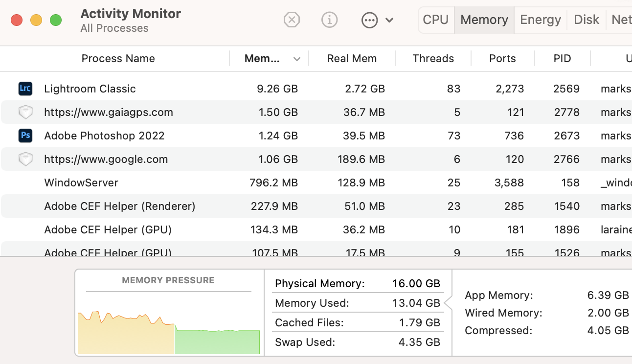The height and width of the screenshot is (364, 632).
Task: Sort by Real Mem column header
Action: coord(352,59)
